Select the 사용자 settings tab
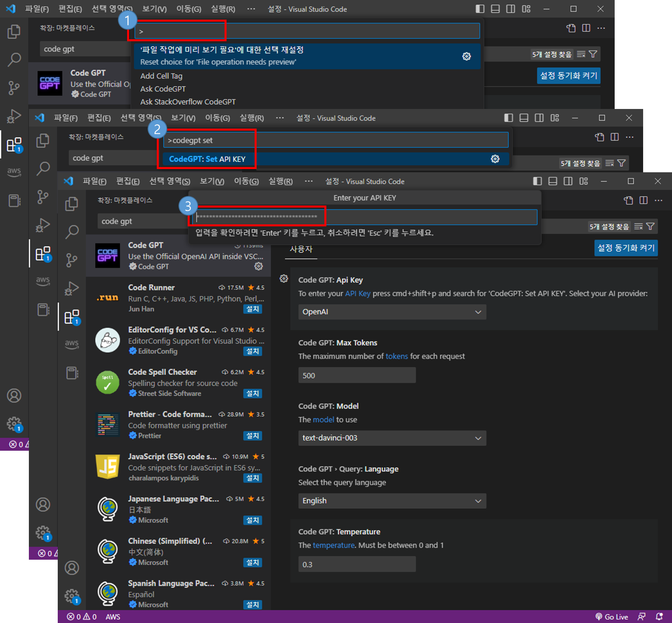This screenshot has height=623, width=672. click(301, 249)
